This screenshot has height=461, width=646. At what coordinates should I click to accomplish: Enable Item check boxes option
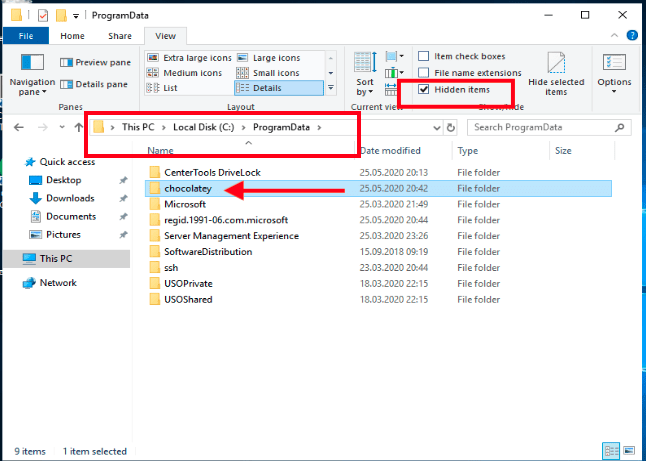tap(424, 57)
